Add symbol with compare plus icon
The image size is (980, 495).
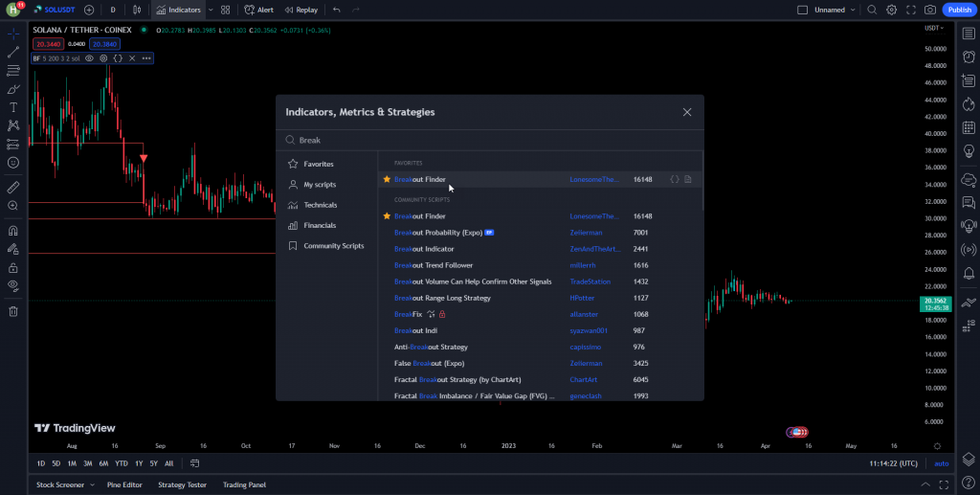(x=89, y=10)
